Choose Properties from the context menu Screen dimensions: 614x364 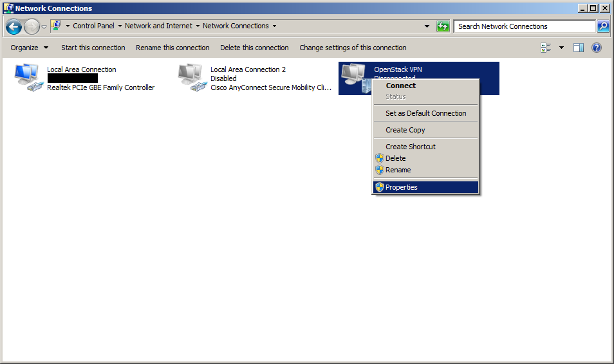401,187
